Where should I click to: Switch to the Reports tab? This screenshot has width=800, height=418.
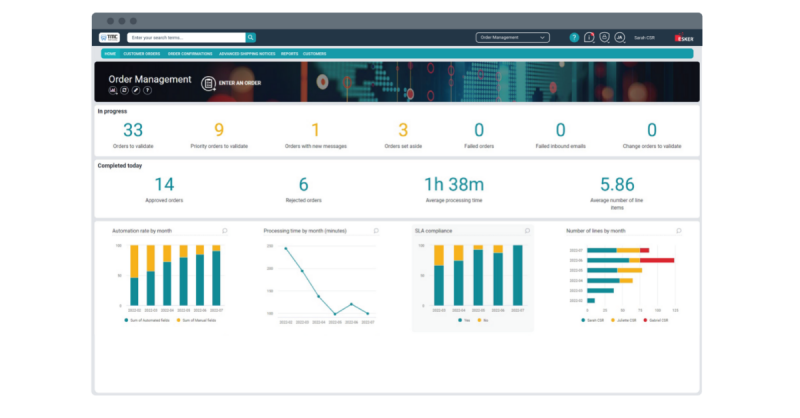pos(289,54)
